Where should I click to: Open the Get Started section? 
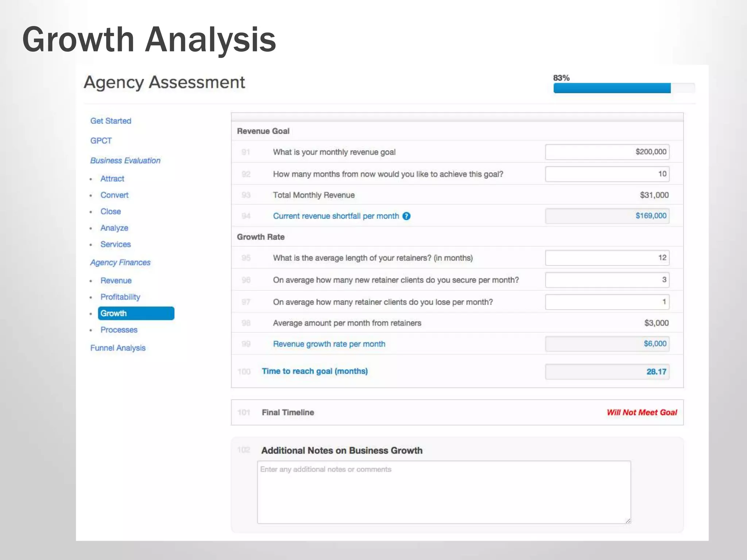(111, 121)
